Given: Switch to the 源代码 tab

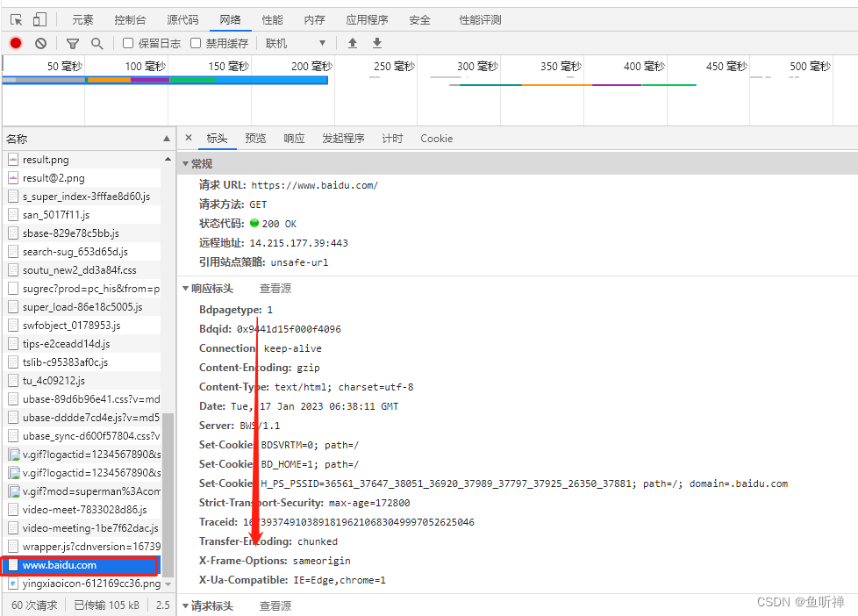Looking at the screenshot, I should pos(182,20).
